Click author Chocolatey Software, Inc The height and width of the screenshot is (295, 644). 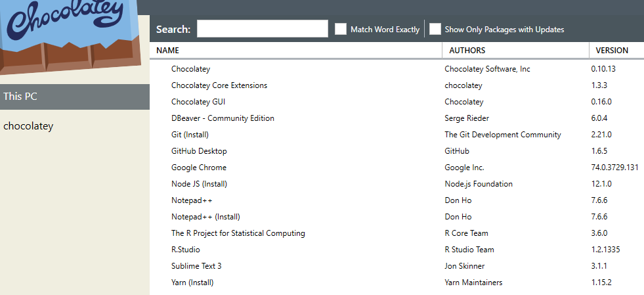(487, 69)
